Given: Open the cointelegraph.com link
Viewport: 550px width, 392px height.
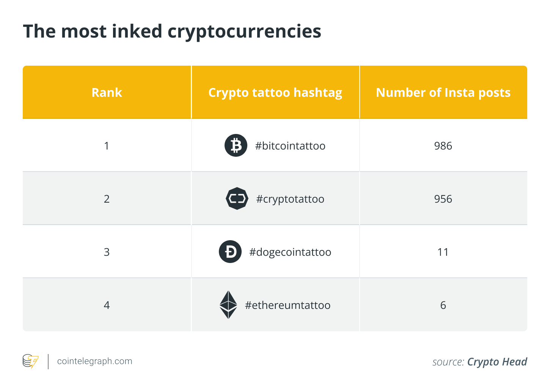Looking at the screenshot, I should click(x=94, y=361).
